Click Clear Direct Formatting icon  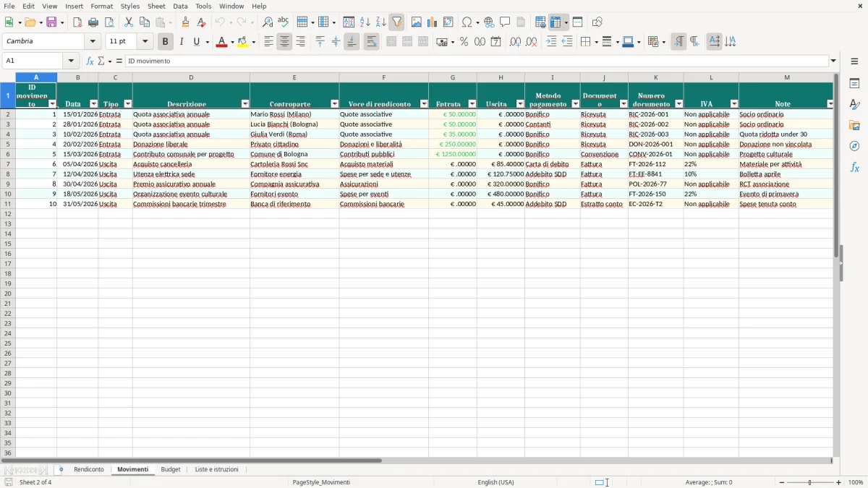[x=201, y=22]
